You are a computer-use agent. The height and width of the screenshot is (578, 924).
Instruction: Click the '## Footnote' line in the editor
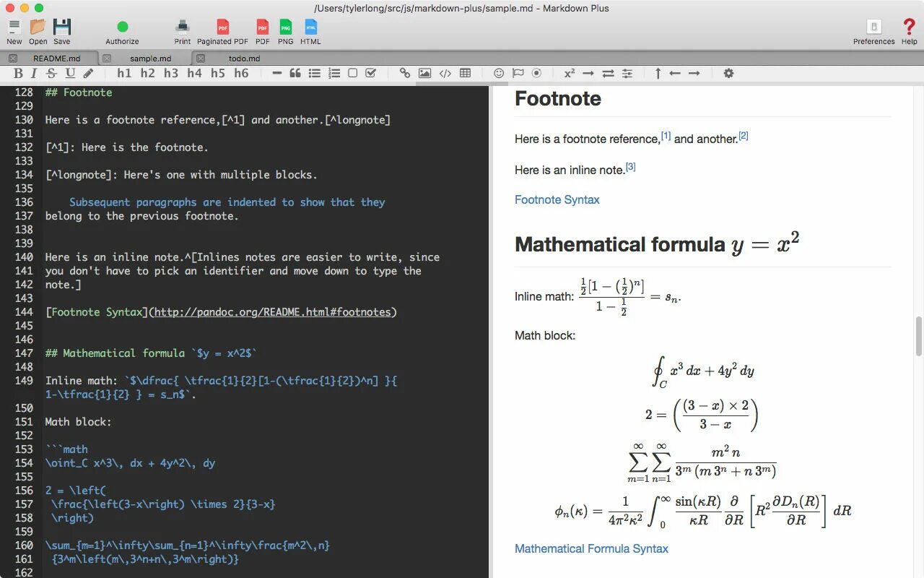click(x=79, y=92)
